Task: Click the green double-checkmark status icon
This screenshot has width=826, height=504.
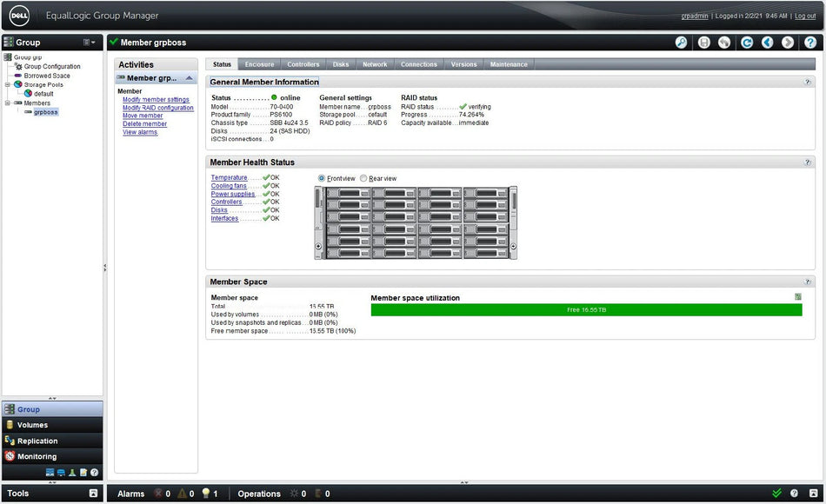Action: (x=776, y=494)
